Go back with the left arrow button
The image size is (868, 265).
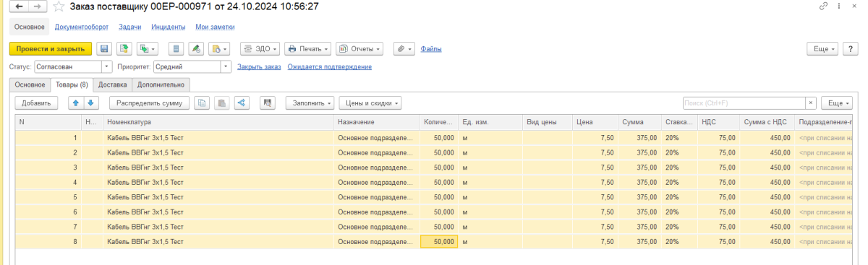pyautogui.click(x=18, y=6)
